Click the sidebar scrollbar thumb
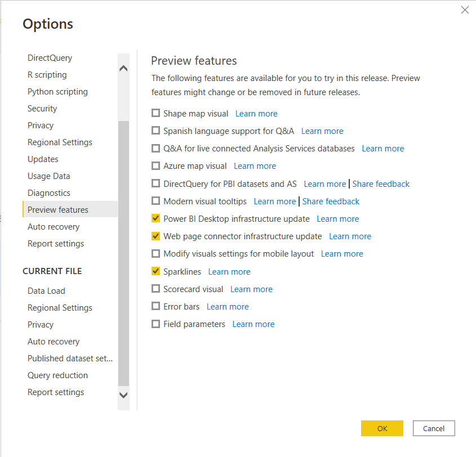 (123, 253)
